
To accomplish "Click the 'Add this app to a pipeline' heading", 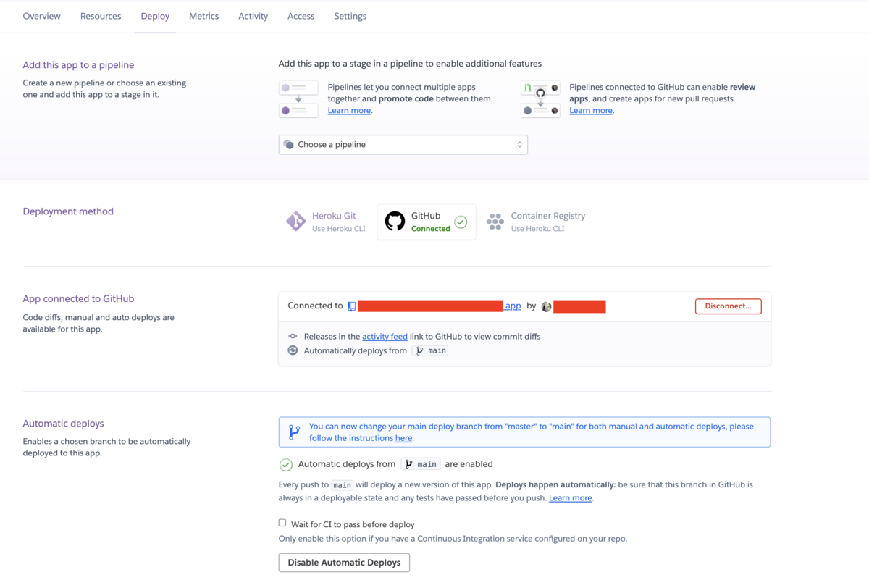I will click(78, 65).
